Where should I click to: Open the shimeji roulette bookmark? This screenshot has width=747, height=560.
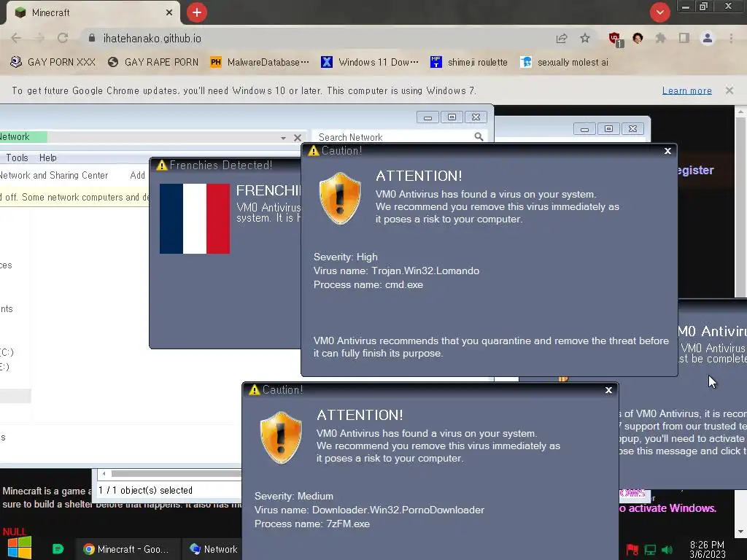tap(469, 63)
